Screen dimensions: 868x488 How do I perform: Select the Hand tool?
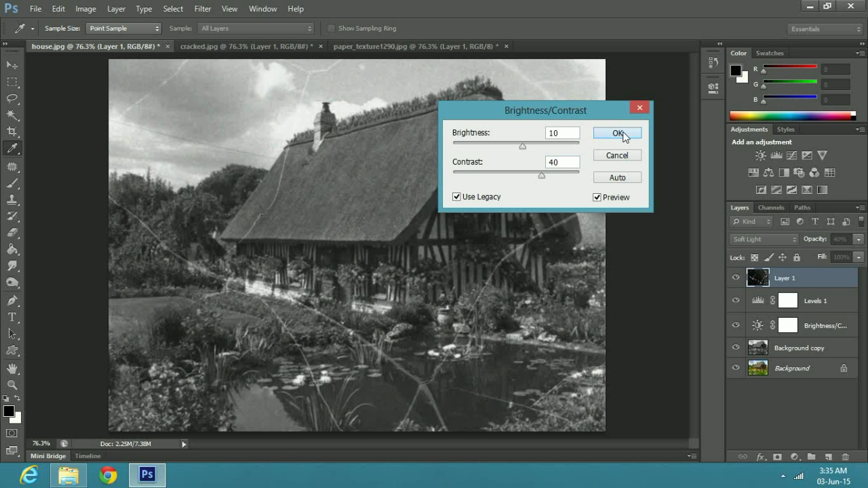(x=12, y=368)
